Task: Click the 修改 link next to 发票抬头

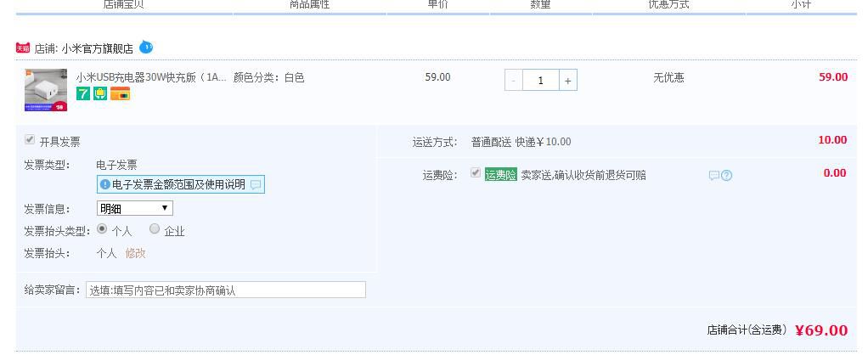Action: [x=136, y=254]
